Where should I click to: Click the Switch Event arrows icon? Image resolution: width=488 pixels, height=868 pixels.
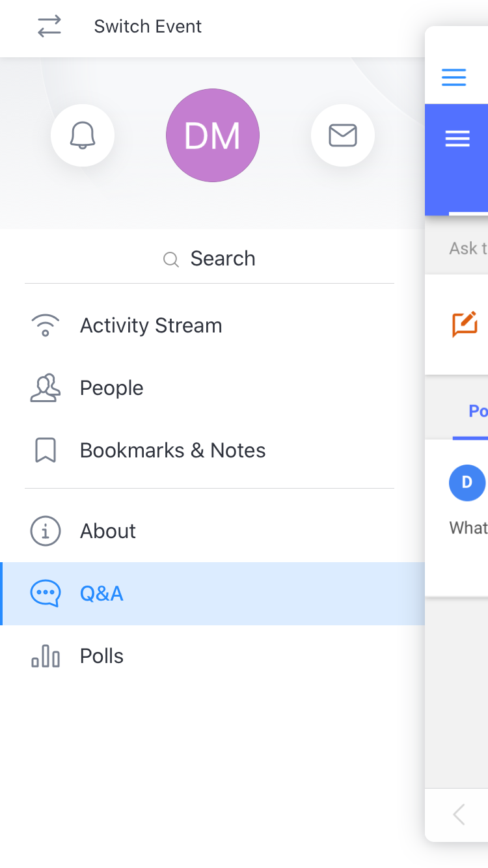(49, 26)
